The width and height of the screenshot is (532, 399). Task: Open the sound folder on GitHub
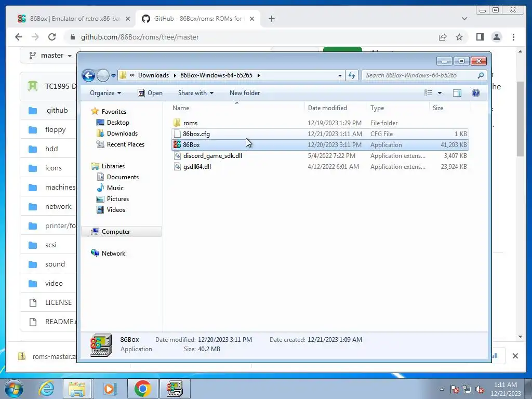pyautogui.click(x=55, y=264)
